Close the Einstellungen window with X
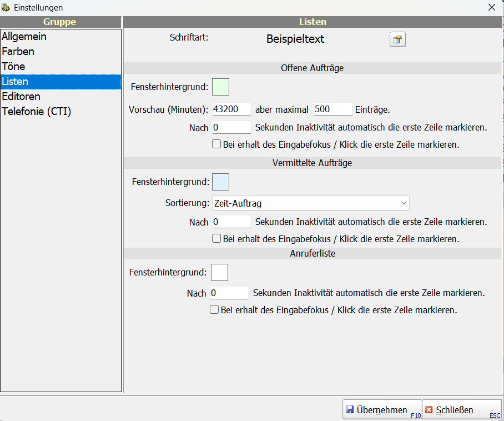 [x=491, y=7]
